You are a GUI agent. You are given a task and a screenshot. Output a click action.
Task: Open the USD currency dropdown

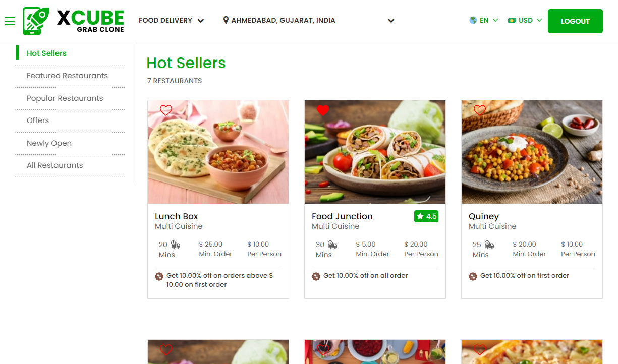[x=525, y=20]
